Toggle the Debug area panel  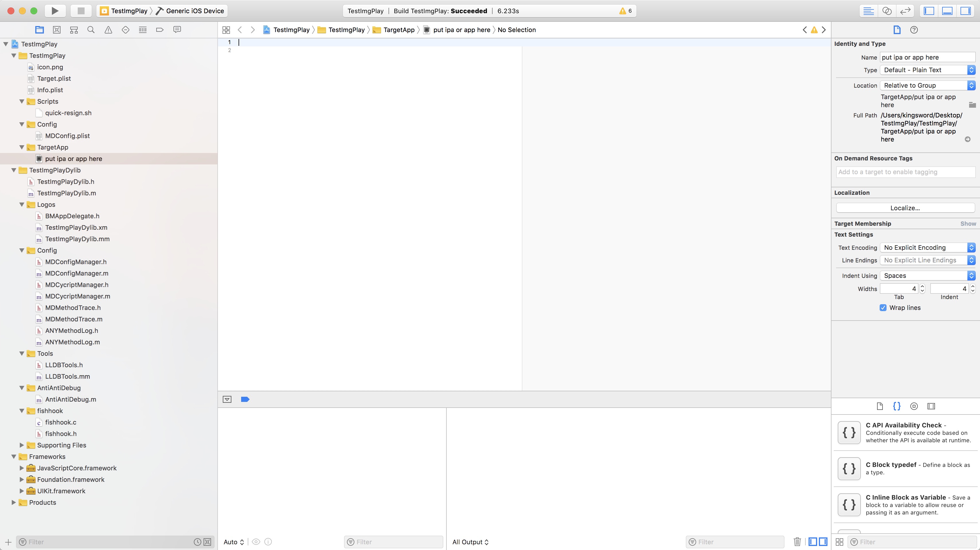tap(947, 11)
